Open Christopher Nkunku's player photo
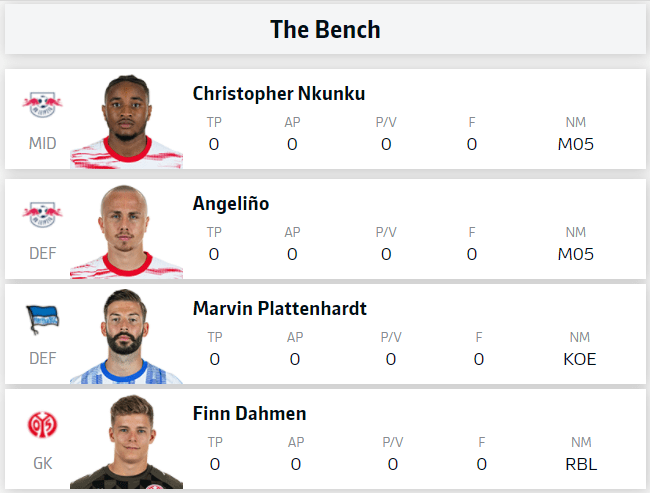The height and width of the screenshot is (493, 650). tap(126, 121)
